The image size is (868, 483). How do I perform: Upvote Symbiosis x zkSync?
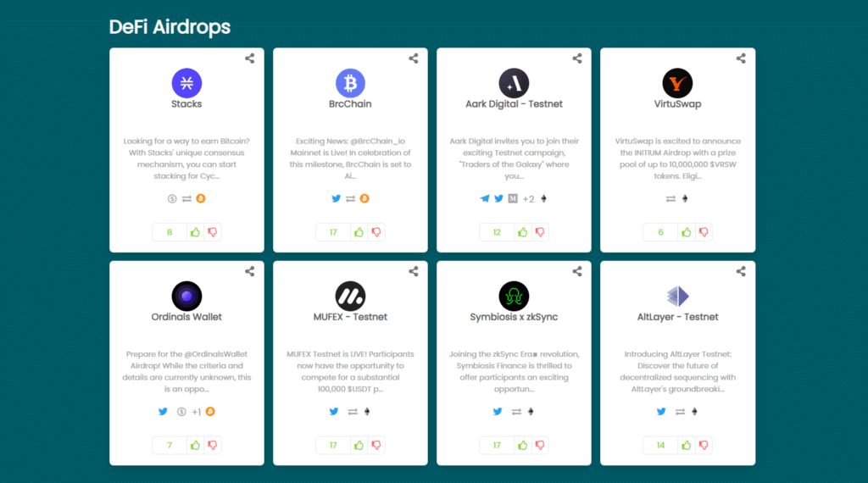pos(522,446)
